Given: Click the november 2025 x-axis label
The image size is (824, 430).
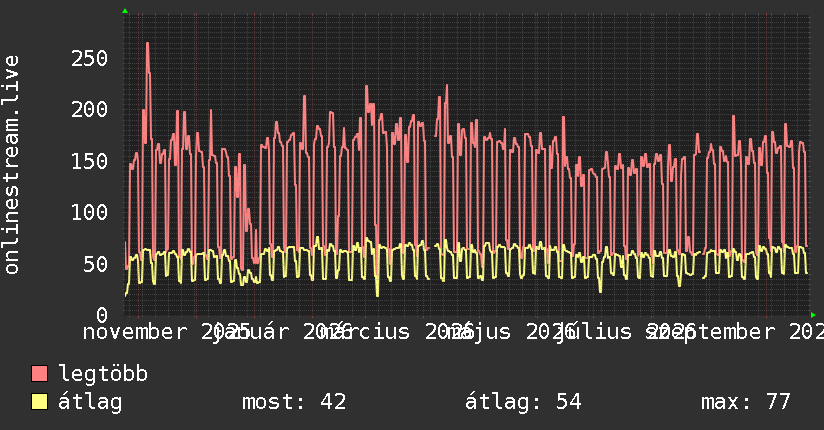Looking at the screenshot, I should click(166, 332).
